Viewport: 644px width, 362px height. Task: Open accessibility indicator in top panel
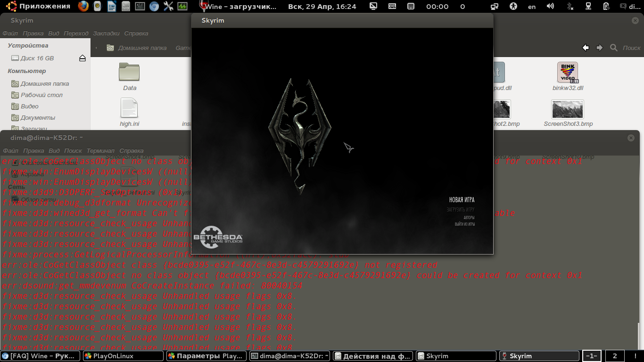point(513,6)
